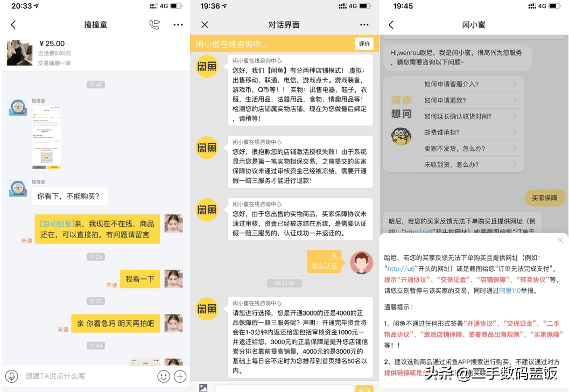569x392 pixels.
Task: Open 如何申请退款？ question
Action: (472, 100)
